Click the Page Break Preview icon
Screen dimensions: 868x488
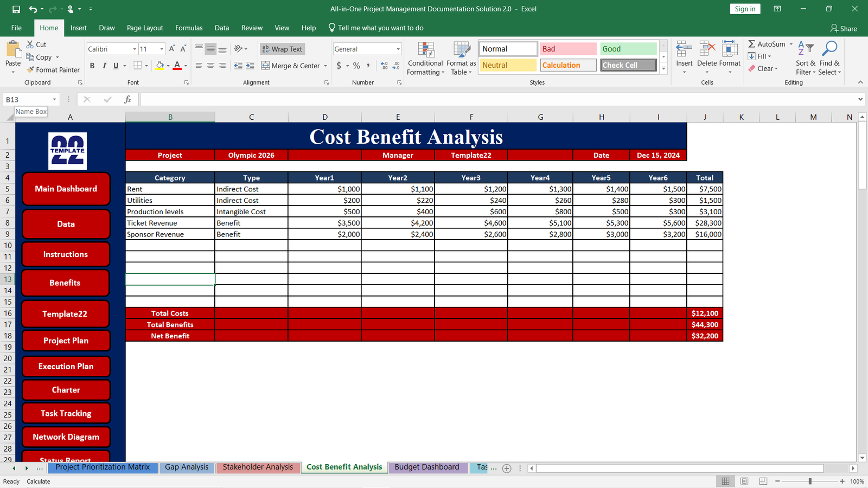click(763, 481)
